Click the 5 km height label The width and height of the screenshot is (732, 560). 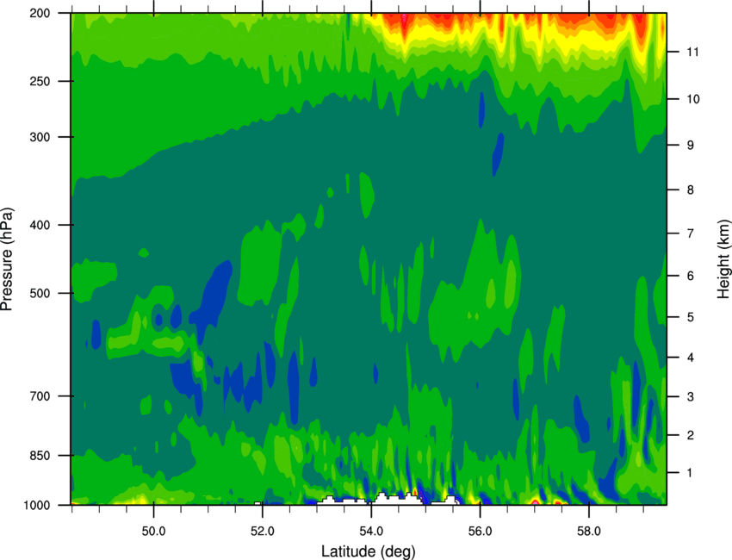pos(690,317)
